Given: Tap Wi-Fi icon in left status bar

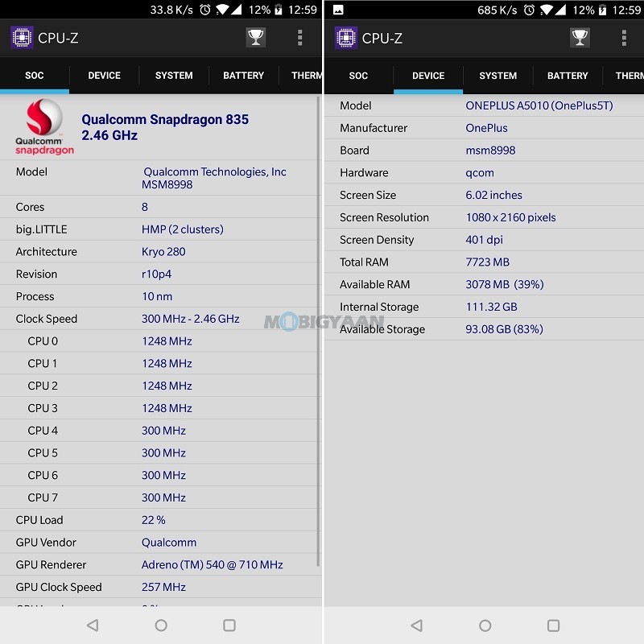Looking at the screenshot, I should click(222, 10).
